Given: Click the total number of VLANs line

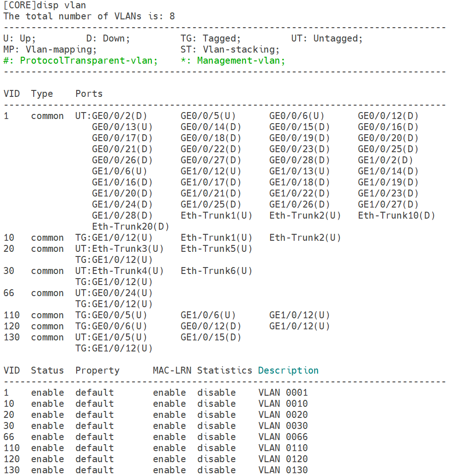Looking at the screenshot, I should coord(89,16).
